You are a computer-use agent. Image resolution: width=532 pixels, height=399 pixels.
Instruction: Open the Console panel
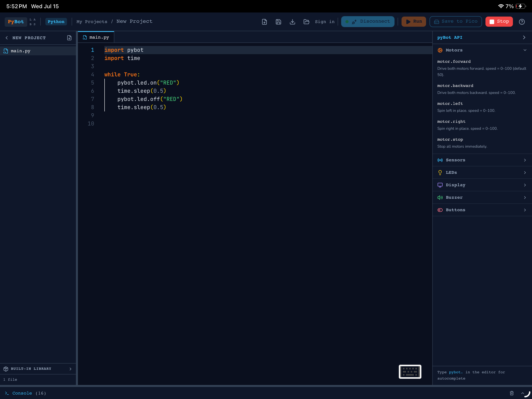tap(22, 393)
